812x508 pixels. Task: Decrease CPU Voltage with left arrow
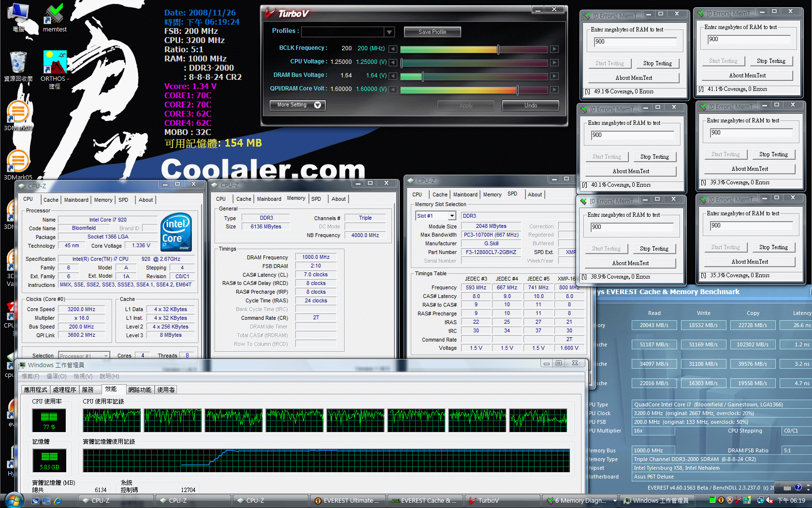[393, 62]
